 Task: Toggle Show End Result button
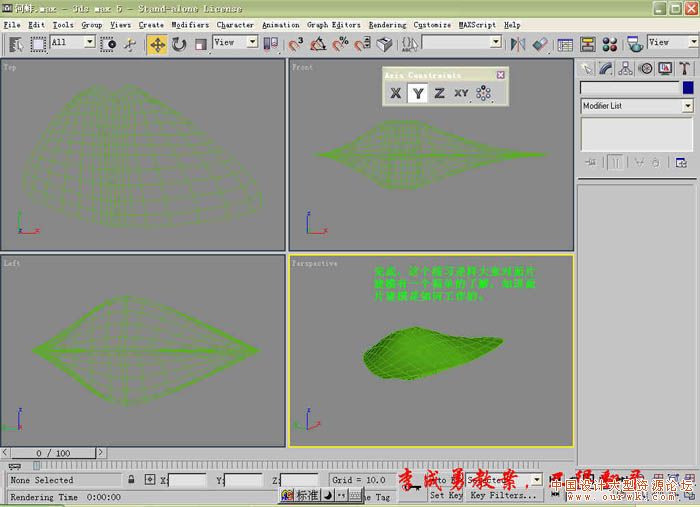tap(615, 162)
